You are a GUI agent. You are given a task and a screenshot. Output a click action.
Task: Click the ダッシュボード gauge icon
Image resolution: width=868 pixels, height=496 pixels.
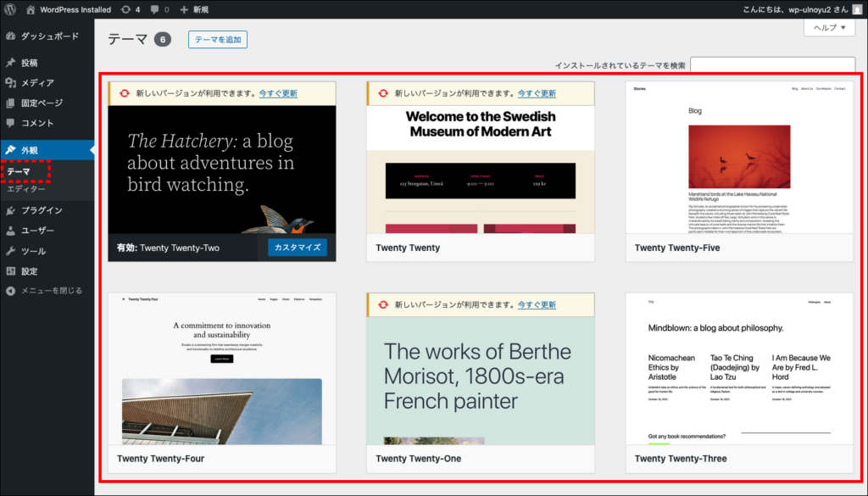pos(10,36)
